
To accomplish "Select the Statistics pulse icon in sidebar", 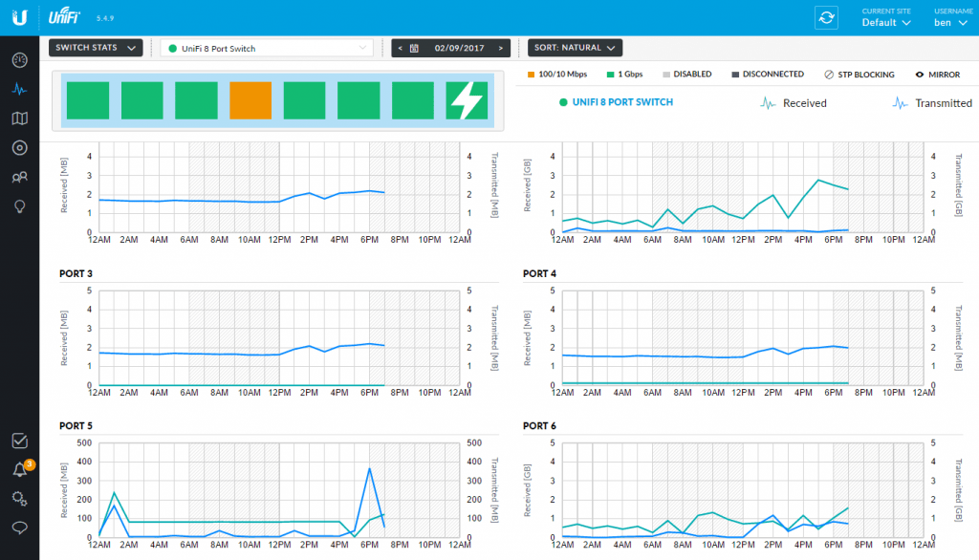I will (x=19, y=90).
